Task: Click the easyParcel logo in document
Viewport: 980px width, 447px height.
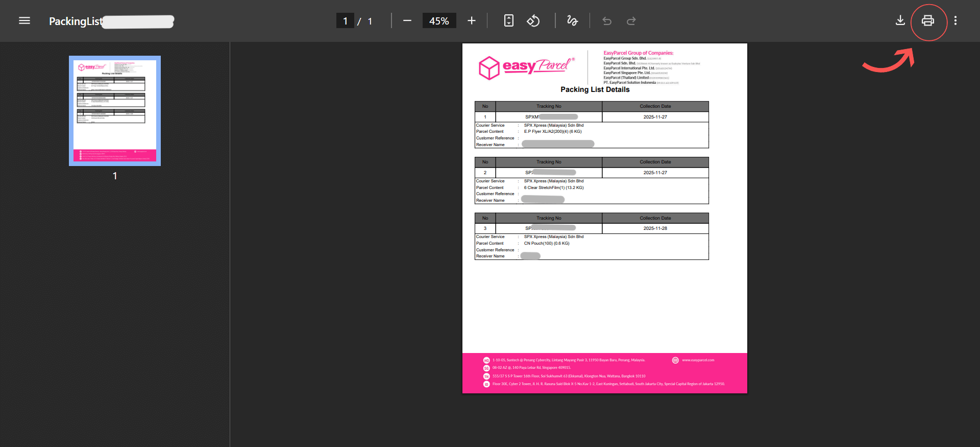Action: point(526,67)
